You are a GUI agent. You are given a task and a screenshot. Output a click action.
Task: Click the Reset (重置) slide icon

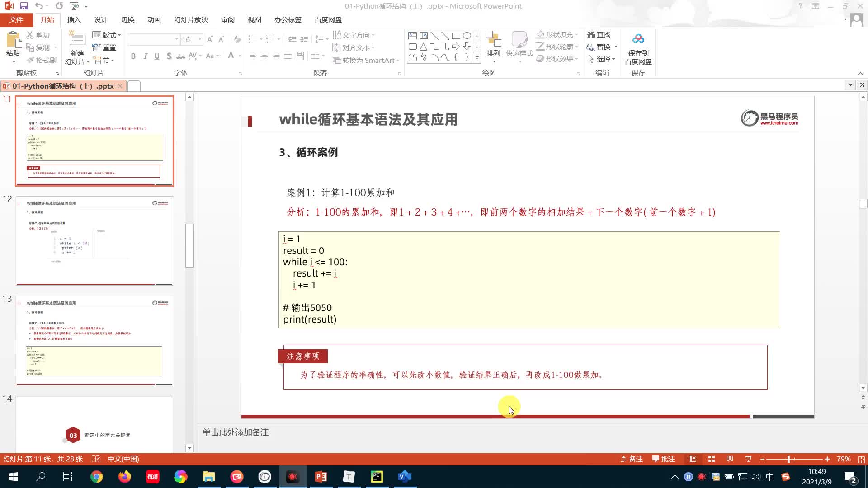coord(96,47)
